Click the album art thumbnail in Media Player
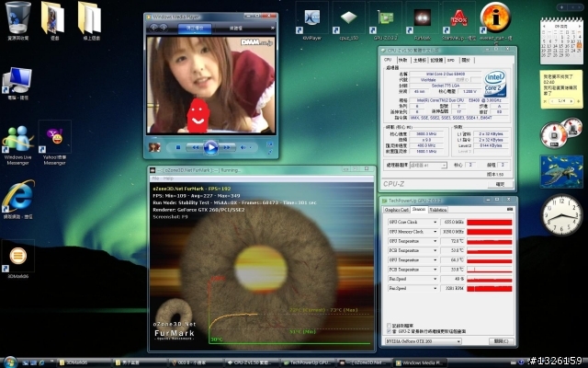This screenshot has width=588, height=368. (x=154, y=147)
